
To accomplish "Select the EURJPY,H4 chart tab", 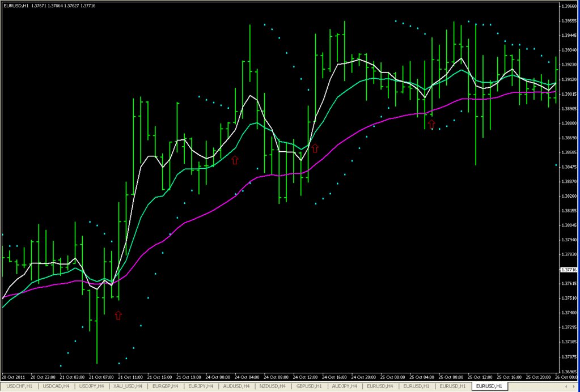I will (x=201, y=386).
